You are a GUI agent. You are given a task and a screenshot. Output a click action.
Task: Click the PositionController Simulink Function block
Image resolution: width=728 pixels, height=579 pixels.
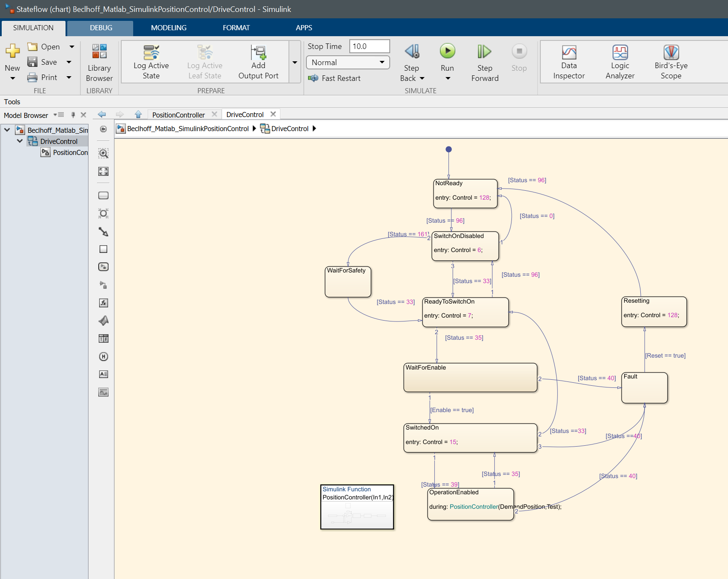click(357, 507)
